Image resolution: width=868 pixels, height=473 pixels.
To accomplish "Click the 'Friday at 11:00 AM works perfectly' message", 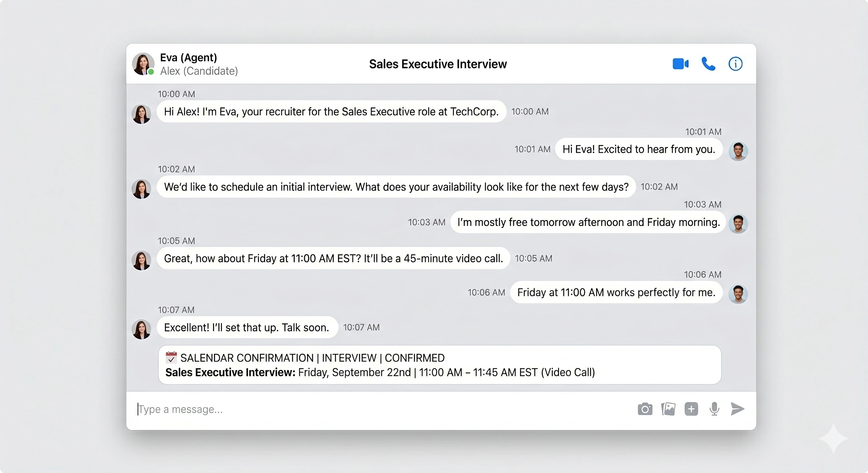I will coord(616,292).
